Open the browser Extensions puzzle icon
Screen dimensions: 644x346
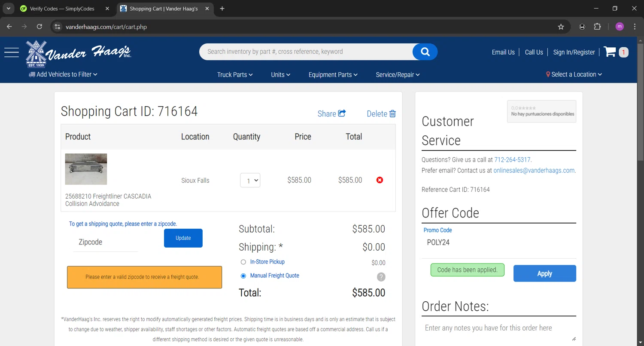[597, 27]
